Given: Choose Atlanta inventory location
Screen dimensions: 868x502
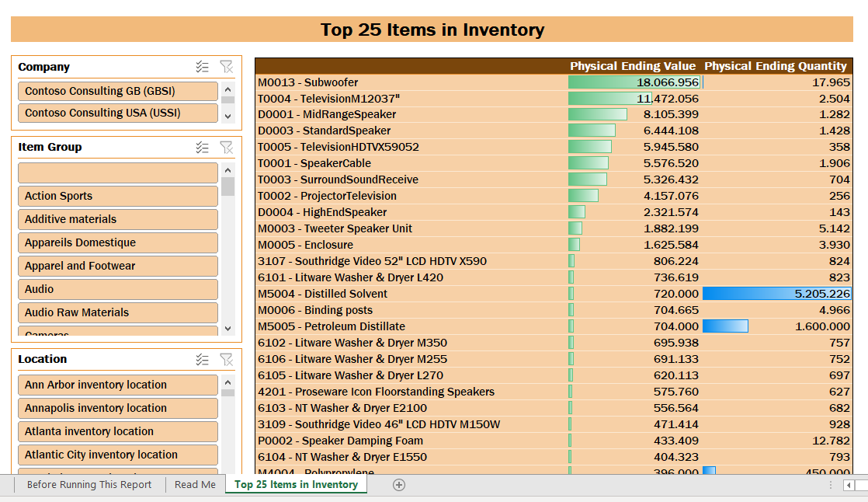Looking at the screenshot, I should tap(118, 431).
